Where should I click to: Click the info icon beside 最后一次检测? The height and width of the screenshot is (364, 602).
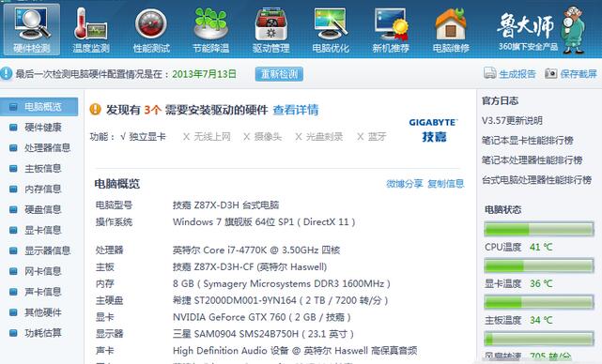7,73
